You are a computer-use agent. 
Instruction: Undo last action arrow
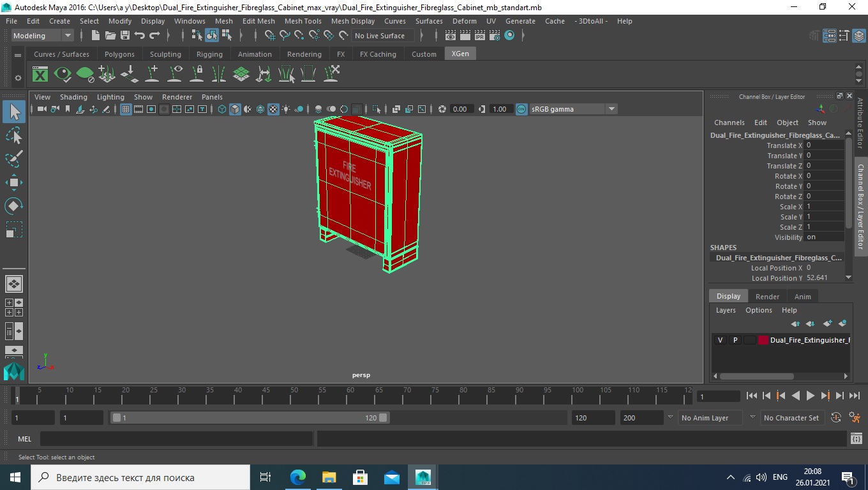(x=140, y=36)
